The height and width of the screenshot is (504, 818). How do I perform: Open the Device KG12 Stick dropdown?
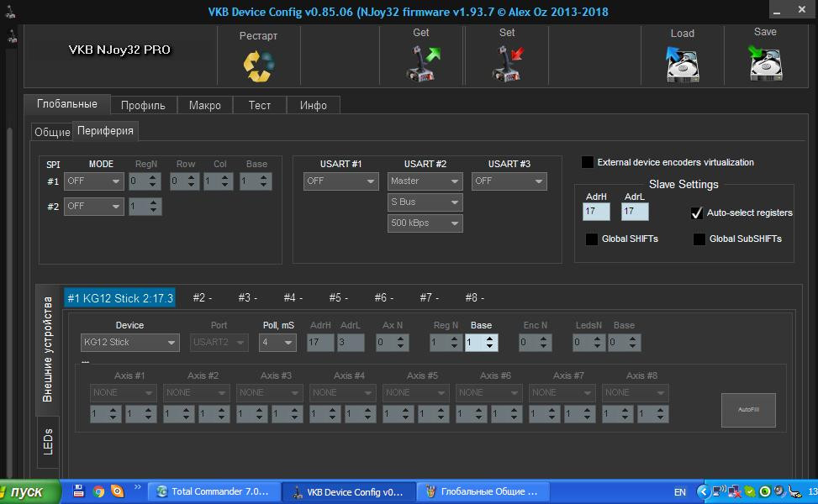(130, 343)
